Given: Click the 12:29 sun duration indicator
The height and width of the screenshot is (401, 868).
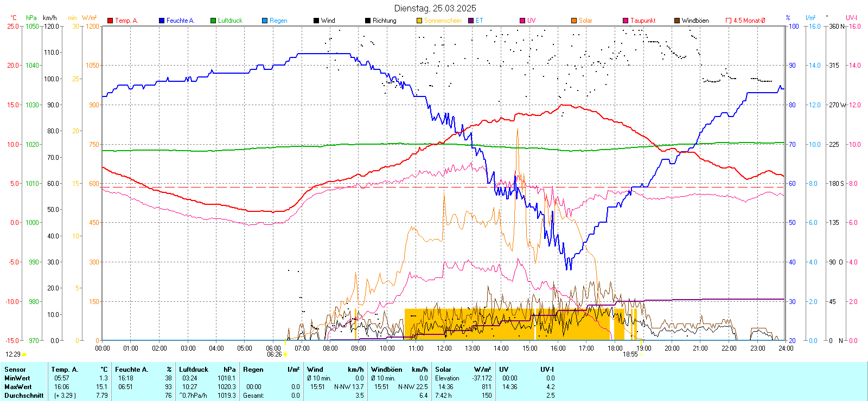Looking at the screenshot, I should click(x=13, y=354).
